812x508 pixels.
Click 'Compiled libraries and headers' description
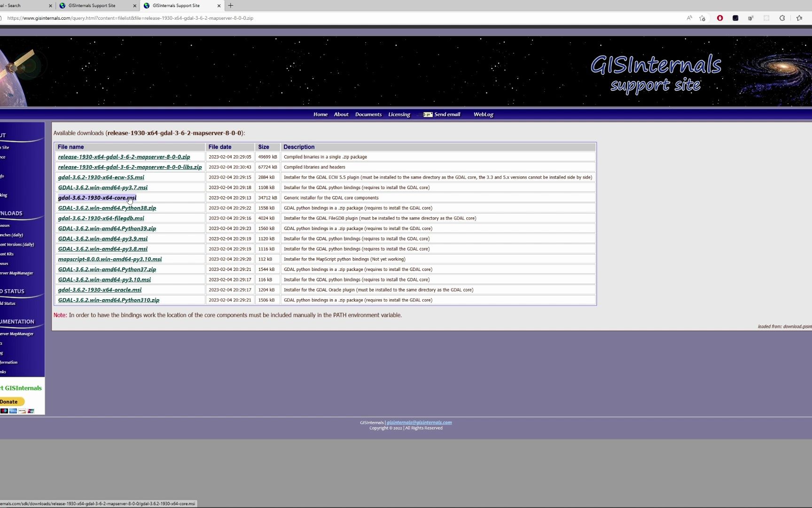[x=314, y=167]
